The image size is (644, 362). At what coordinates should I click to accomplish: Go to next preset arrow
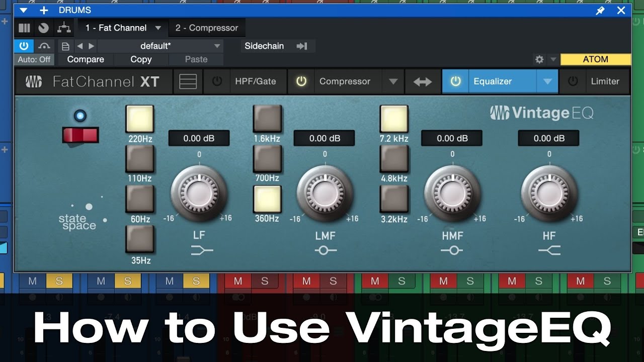(x=91, y=46)
